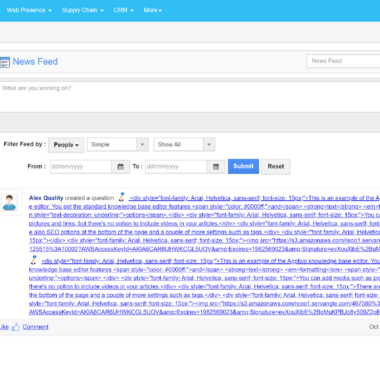This screenshot has height=380, width=380.
Task: Click the From date input field
Action: [x=81, y=167]
